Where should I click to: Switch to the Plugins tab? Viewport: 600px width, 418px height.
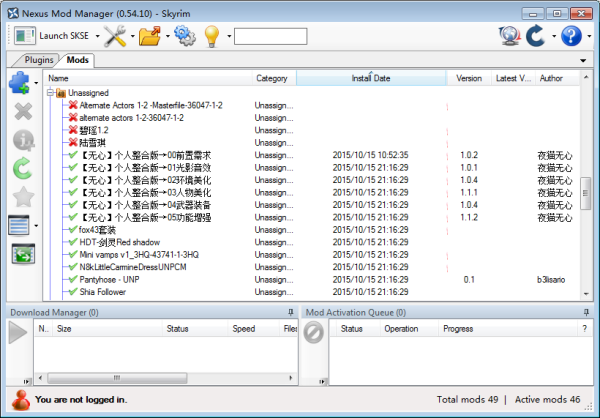[x=39, y=60]
